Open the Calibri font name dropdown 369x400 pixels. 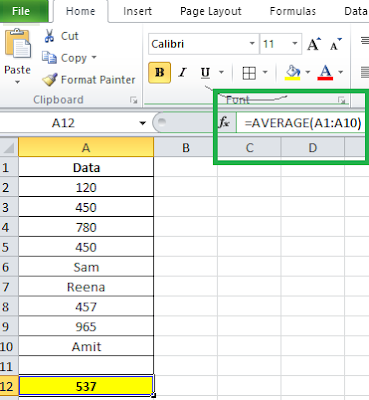click(x=252, y=44)
